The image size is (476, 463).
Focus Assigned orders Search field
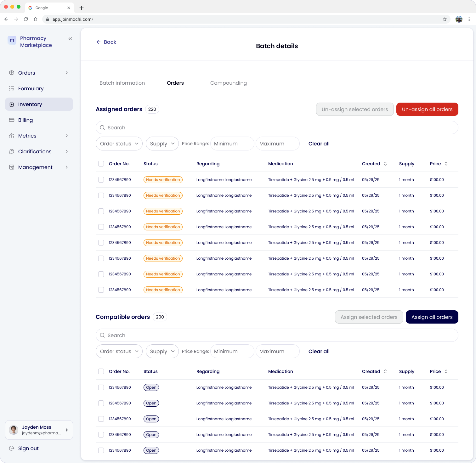(277, 127)
